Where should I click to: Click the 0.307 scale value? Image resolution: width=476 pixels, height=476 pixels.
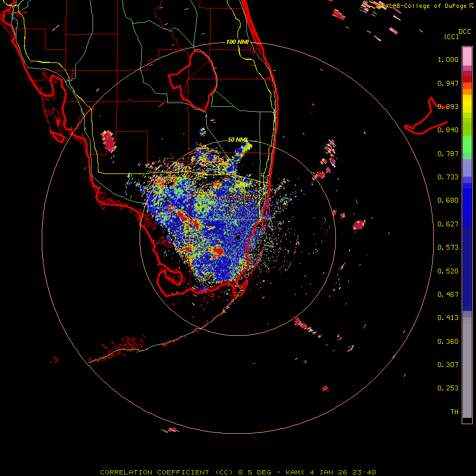click(448, 365)
